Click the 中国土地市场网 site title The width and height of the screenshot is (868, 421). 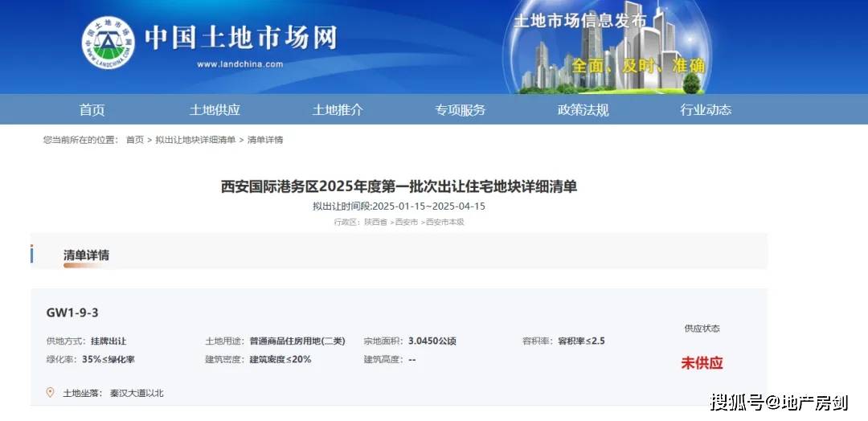pos(240,37)
